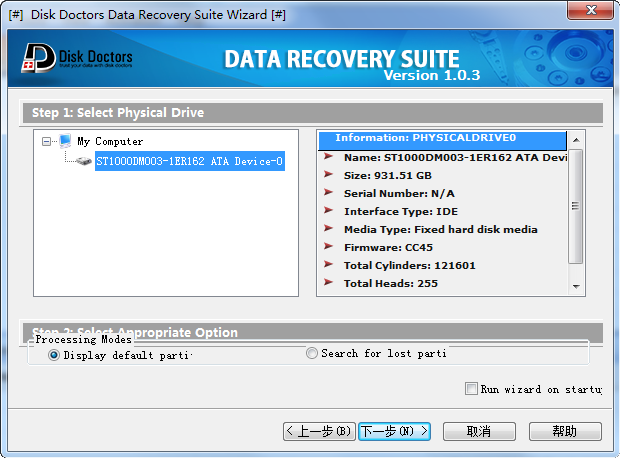This screenshot has height=459, width=621.
Task: Select Display default partitions radio option
Action: pyautogui.click(x=54, y=355)
